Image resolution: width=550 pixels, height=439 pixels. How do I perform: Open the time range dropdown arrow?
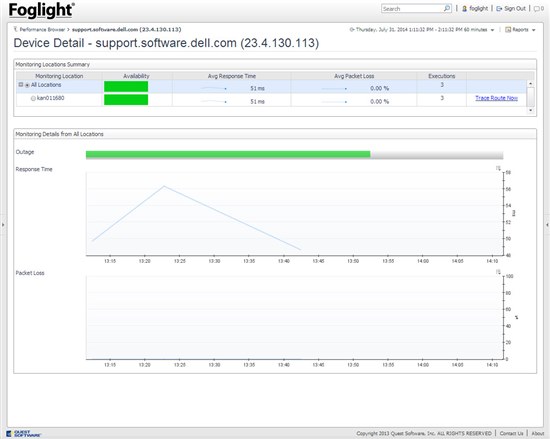(492, 30)
